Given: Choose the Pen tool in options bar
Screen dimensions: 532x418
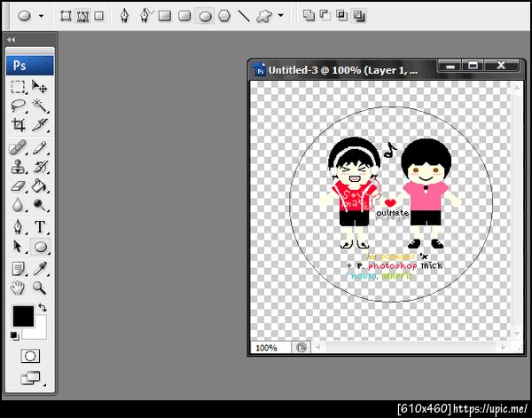Looking at the screenshot, I should (x=124, y=16).
